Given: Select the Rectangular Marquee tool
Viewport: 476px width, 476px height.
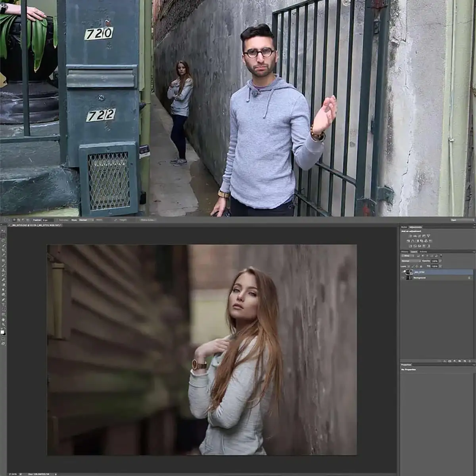Looking at the screenshot, I should pos(3,235).
